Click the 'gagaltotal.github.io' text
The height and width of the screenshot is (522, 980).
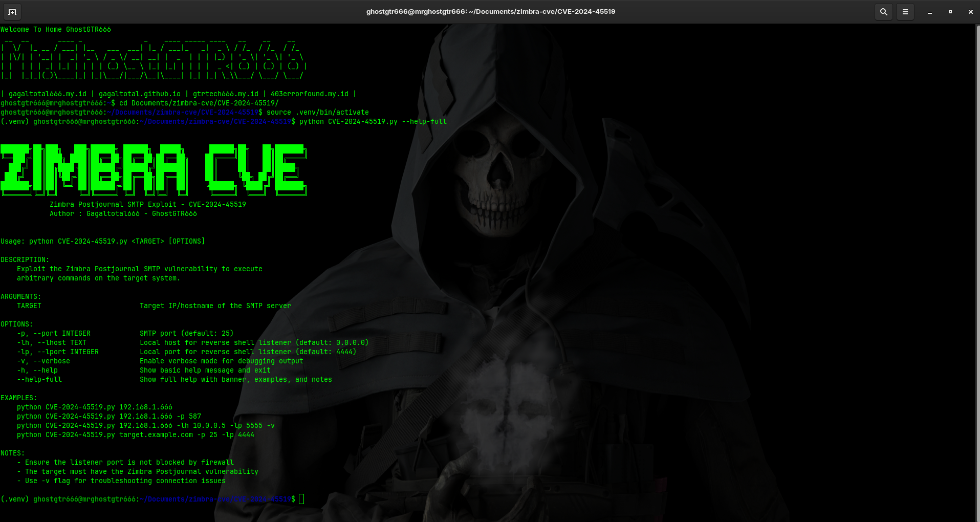[x=140, y=94]
